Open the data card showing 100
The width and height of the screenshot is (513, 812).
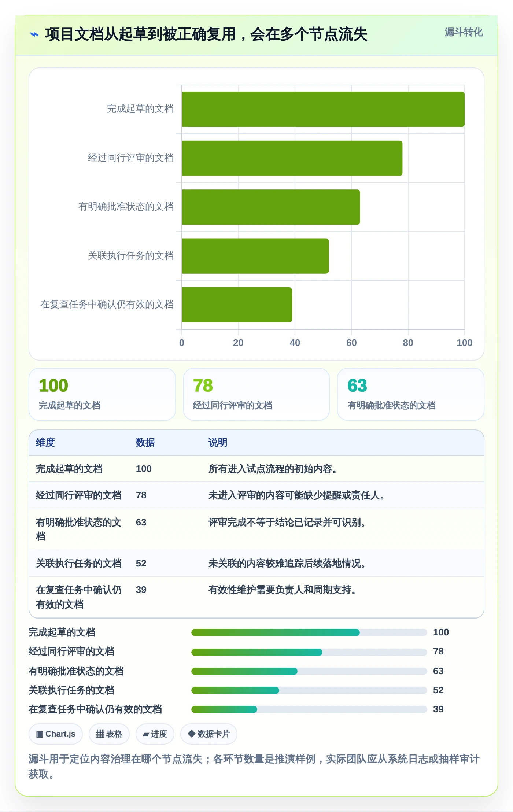tap(102, 394)
